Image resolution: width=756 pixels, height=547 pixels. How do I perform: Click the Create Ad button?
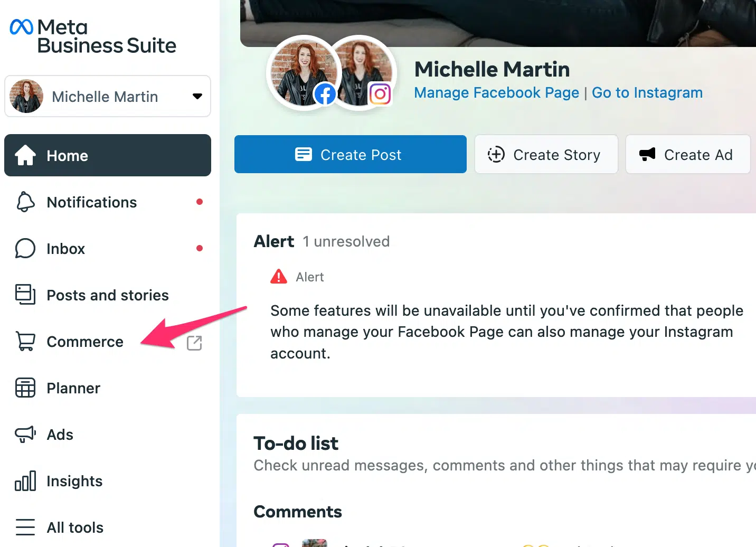point(688,154)
